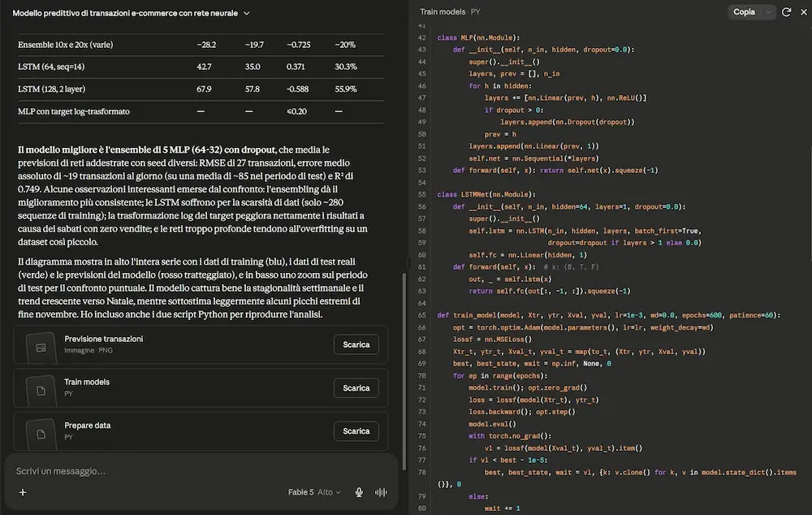812x515 pixels.
Task: Download the Previsione transazioni image
Action: (x=356, y=344)
